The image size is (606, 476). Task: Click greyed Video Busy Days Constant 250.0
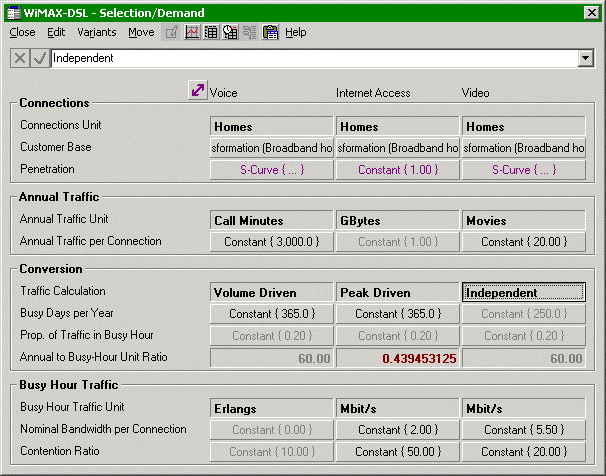pos(524,314)
